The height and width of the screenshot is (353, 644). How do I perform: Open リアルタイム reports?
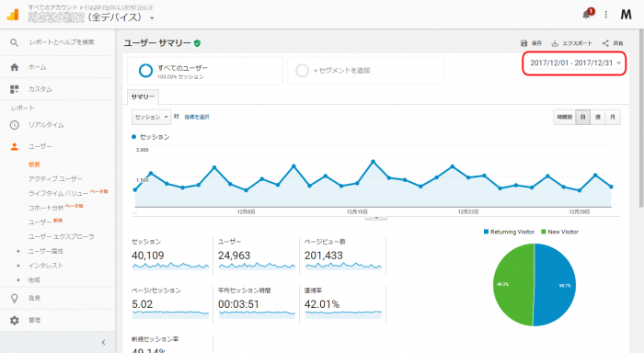(x=46, y=125)
